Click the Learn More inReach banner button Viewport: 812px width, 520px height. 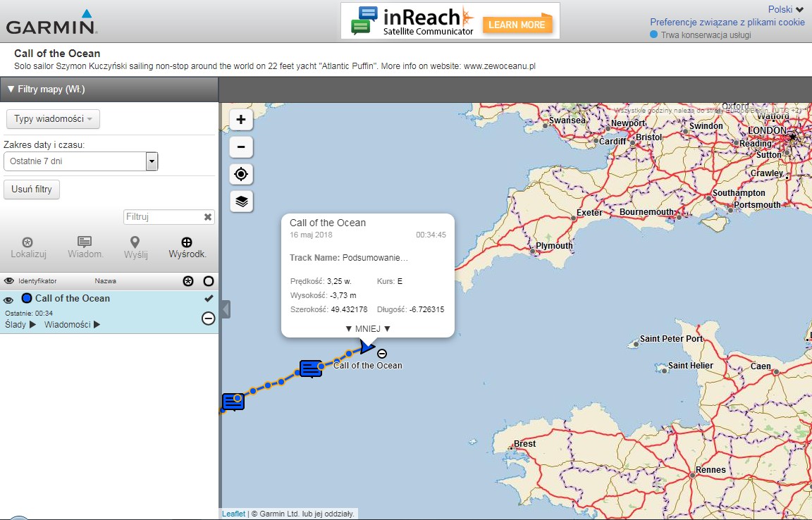[517, 25]
